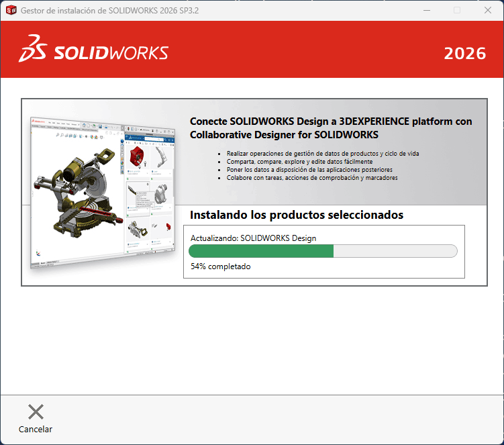504x445 pixels.
Task: Click the grayed-out maximize button
Action: [x=457, y=10]
